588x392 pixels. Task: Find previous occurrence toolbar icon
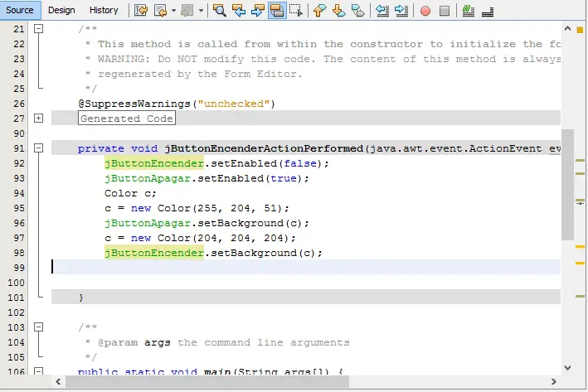click(x=239, y=11)
